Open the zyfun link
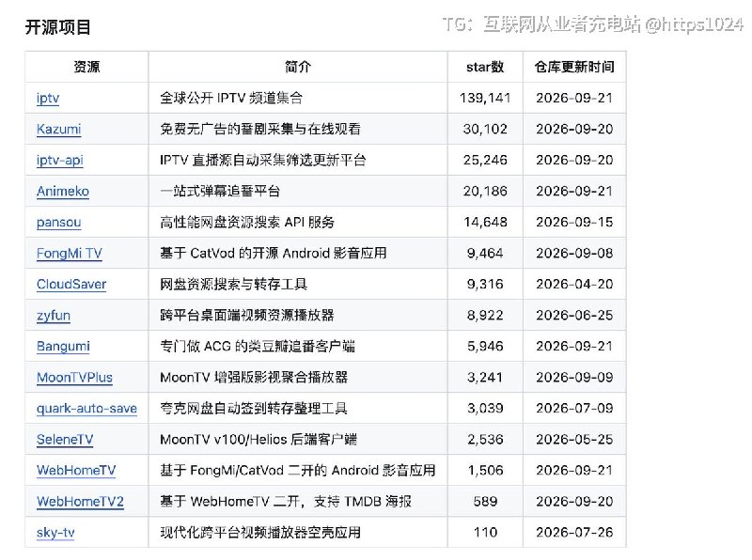752x560 pixels. (54, 316)
